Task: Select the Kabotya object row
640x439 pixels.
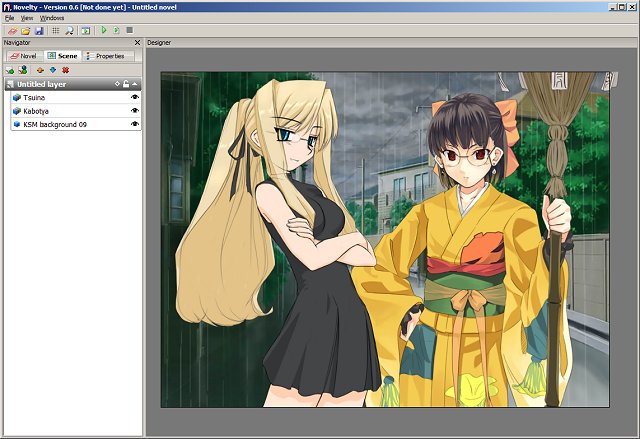Action: point(76,111)
